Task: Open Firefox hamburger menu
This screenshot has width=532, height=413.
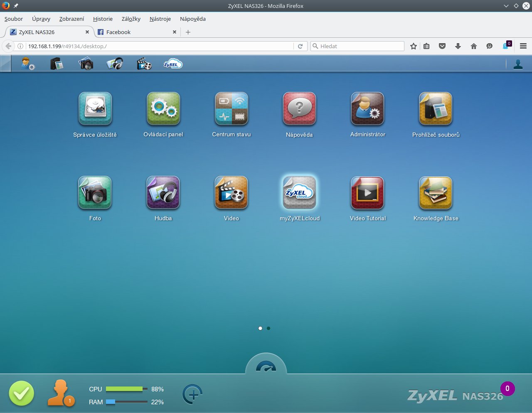Action: 523,46
